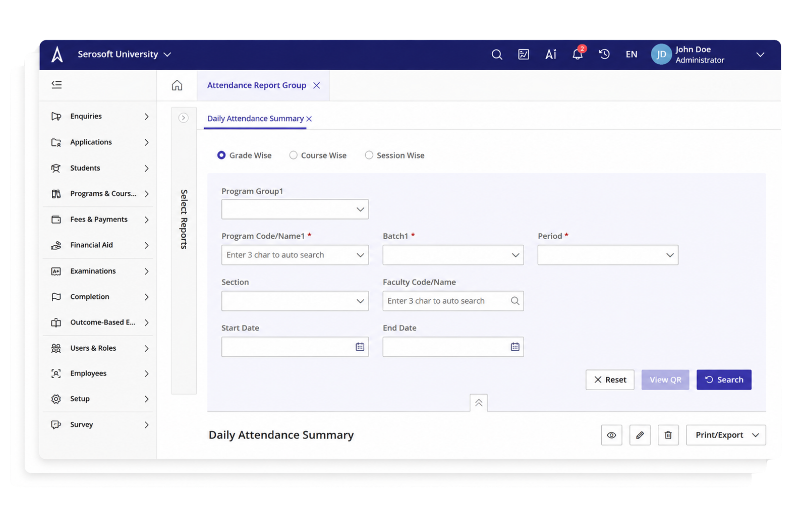Open the Batch1 dropdown
Viewport: 798px width, 532px height.
pyautogui.click(x=453, y=255)
